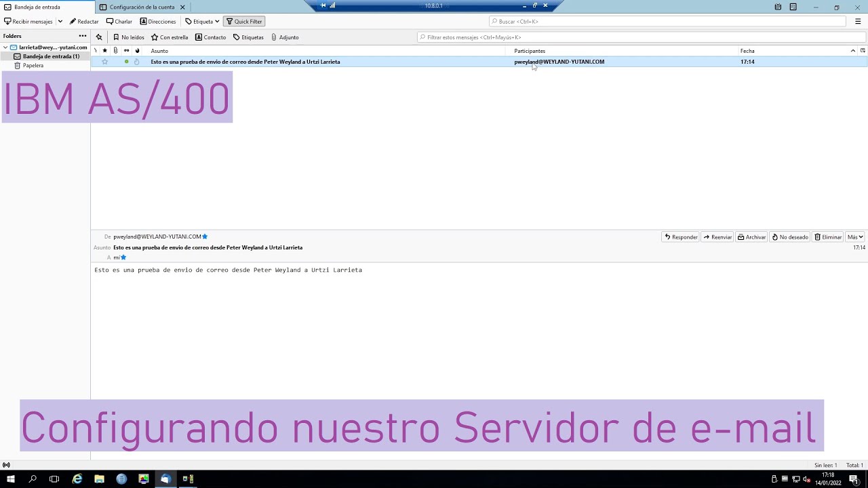Click the system tray volume icon
The image size is (868, 488).
pos(806,479)
